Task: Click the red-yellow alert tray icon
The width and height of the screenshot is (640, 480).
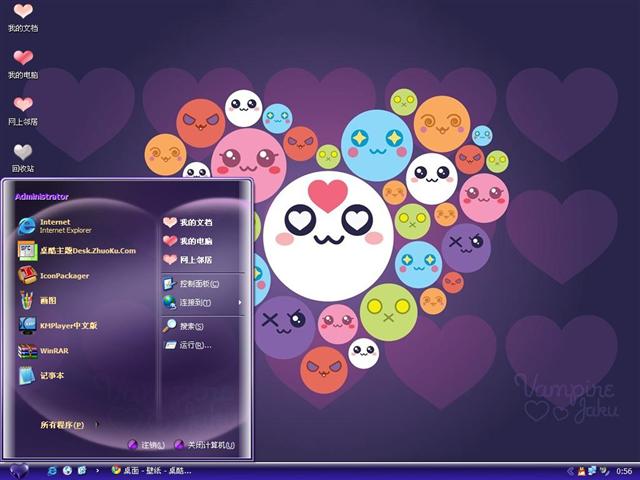Action: pyautogui.click(x=582, y=471)
